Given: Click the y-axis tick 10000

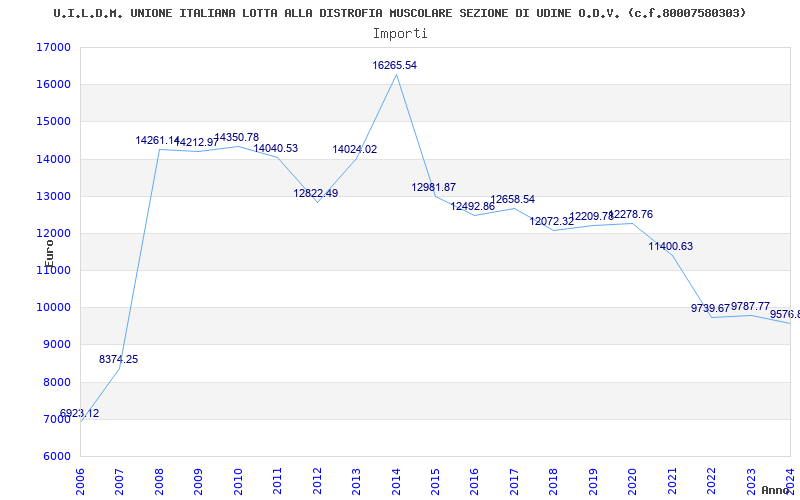Looking at the screenshot, I should pos(53,308).
